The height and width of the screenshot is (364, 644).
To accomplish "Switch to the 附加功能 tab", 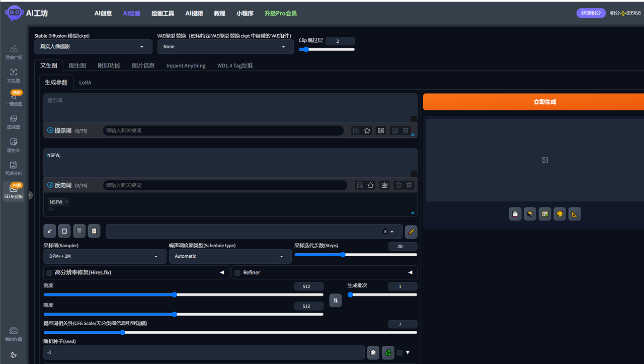I will pos(109,65).
